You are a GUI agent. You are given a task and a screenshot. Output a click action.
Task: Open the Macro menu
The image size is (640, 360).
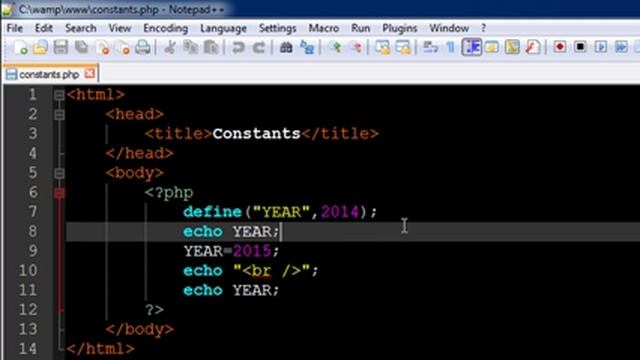(324, 28)
